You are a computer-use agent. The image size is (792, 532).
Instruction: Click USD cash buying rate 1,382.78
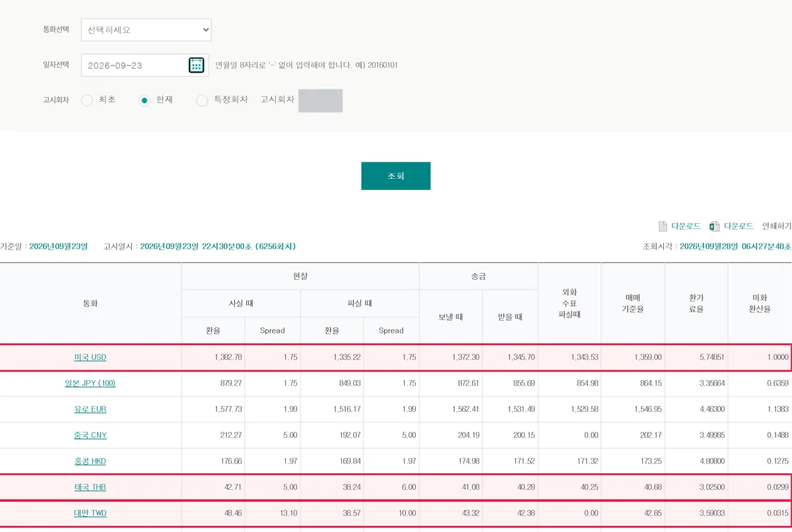[228, 358]
